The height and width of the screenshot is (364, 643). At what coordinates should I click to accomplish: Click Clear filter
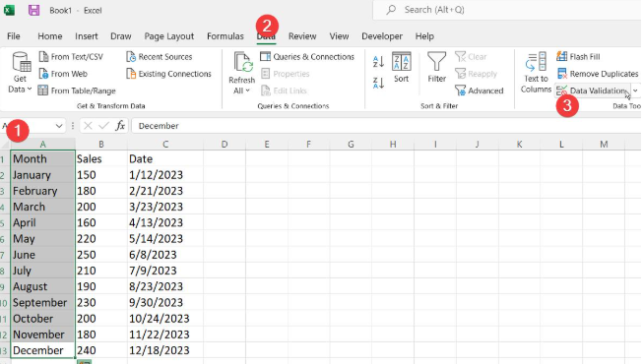[472, 57]
